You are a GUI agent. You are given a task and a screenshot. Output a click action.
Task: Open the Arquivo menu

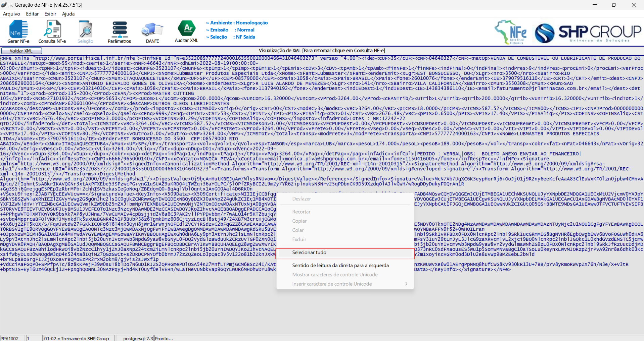(11, 14)
